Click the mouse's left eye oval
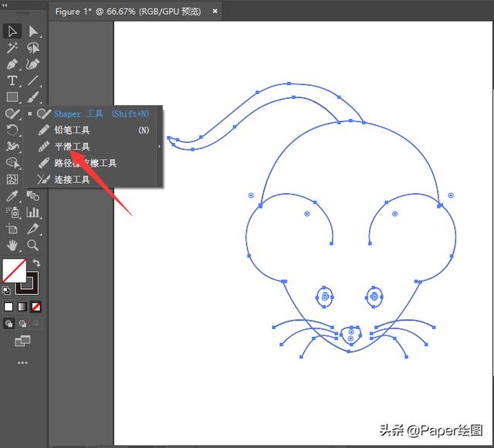Viewport: 494px width, 448px height. (x=324, y=297)
